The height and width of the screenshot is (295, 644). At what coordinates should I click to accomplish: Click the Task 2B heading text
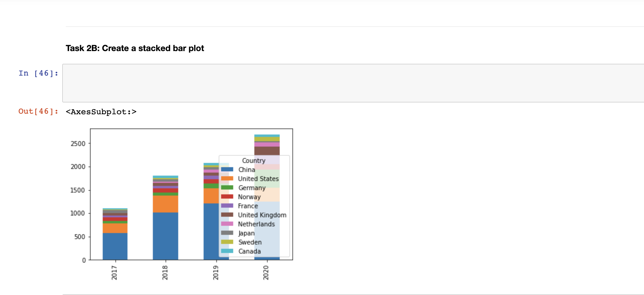(135, 48)
